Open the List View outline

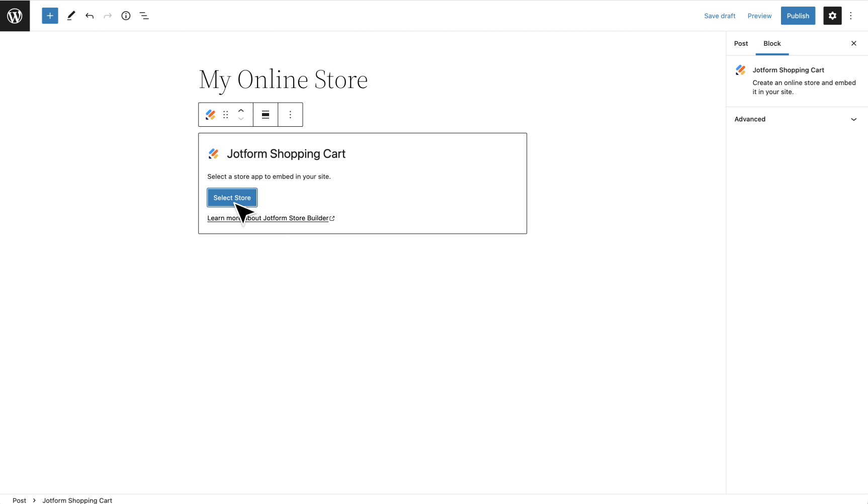tap(144, 16)
